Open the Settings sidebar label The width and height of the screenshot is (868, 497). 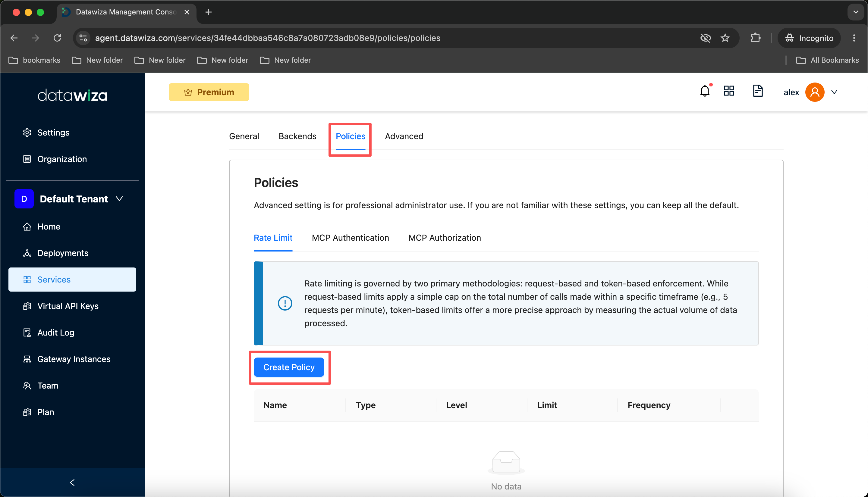pyautogui.click(x=53, y=133)
